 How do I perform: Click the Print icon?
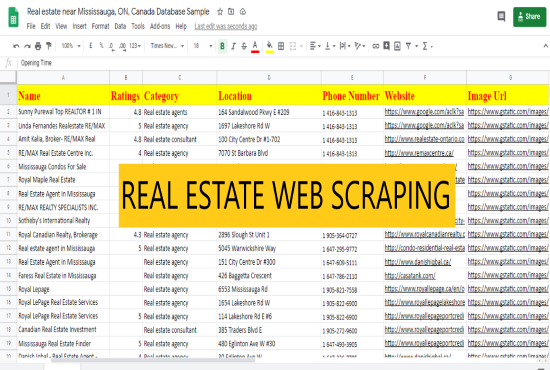click(38, 46)
